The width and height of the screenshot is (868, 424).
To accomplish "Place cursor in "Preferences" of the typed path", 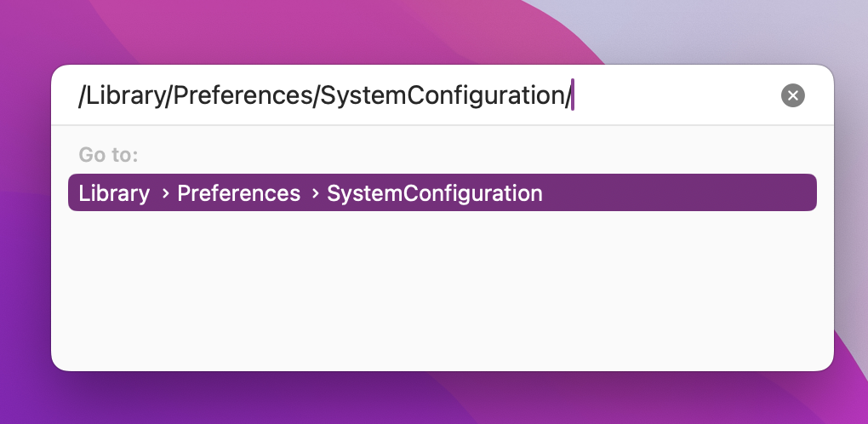I will (243, 95).
